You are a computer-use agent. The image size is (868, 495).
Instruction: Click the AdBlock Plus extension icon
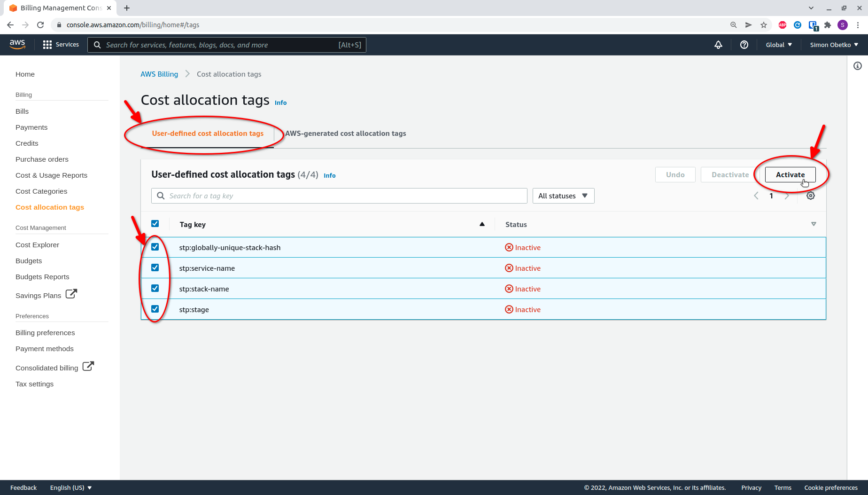[x=783, y=25]
